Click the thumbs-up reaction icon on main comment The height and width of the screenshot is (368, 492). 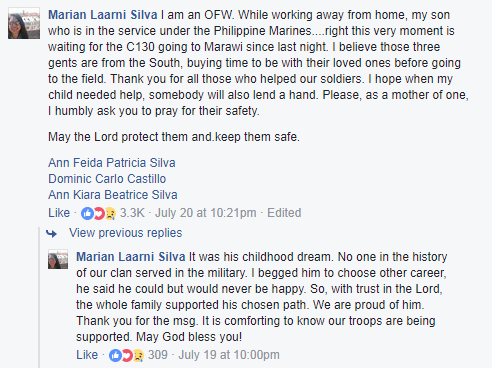[87, 213]
